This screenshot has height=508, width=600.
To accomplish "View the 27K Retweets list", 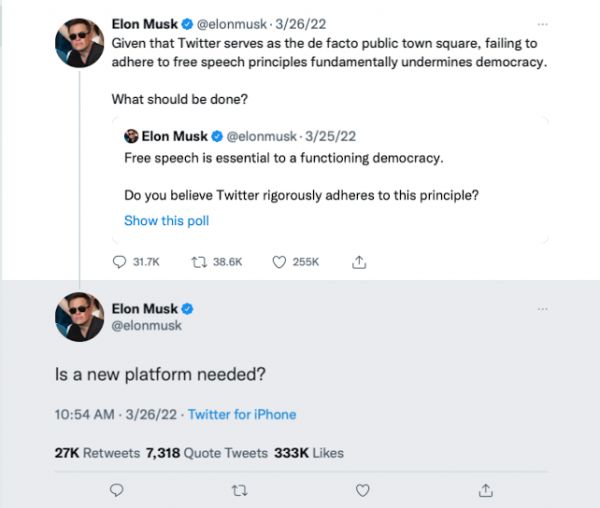I will pos(96,453).
